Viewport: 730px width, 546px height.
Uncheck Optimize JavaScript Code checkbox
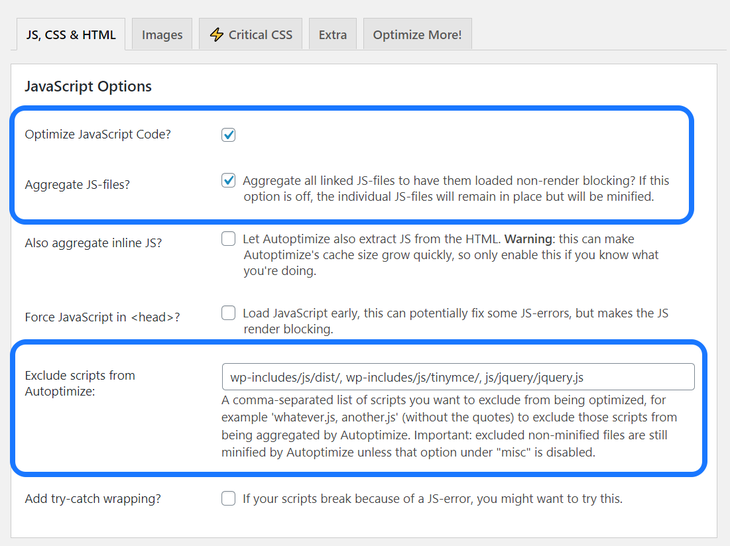click(228, 135)
